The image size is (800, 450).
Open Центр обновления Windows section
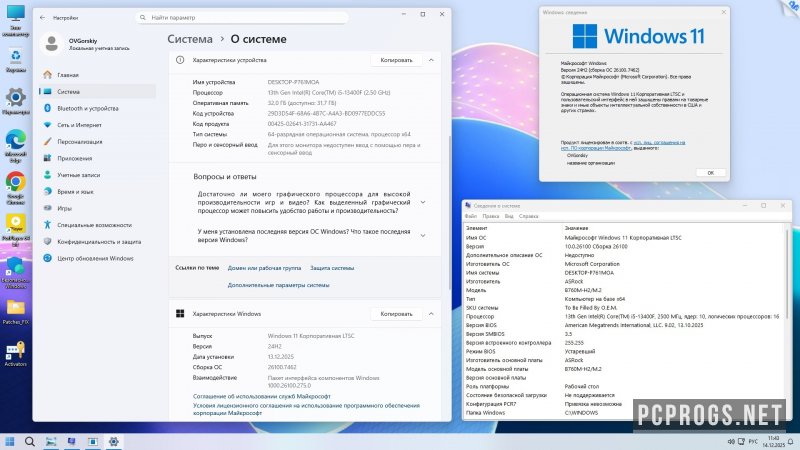tap(97, 258)
